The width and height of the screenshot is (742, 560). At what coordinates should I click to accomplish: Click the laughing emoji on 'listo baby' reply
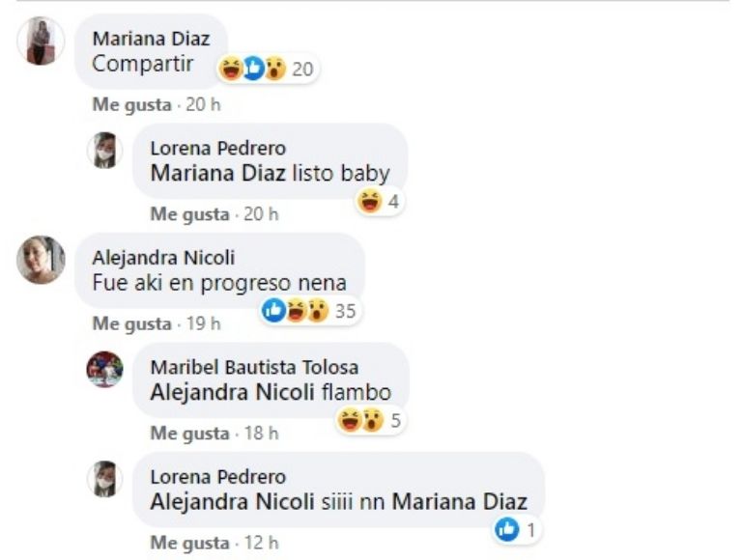pyautogui.click(x=370, y=201)
